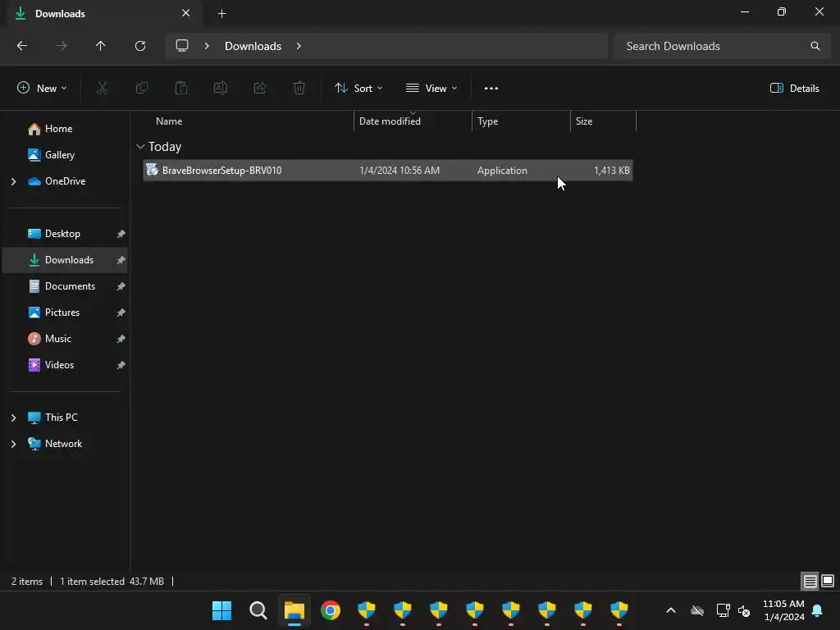This screenshot has width=840, height=630.
Task: Open the notifications bell in the tray
Action: (818, 610)
